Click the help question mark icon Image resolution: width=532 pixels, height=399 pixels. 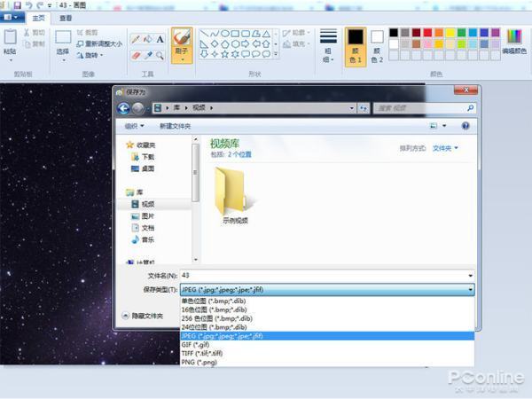click(465, 126)
